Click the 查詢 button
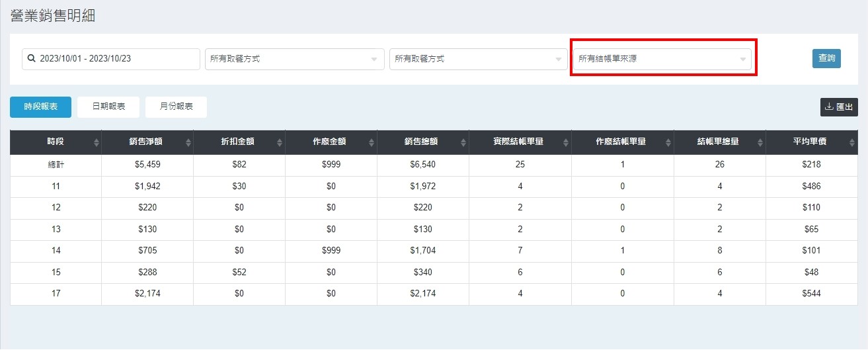Screen dimensions: 868x350 (x=826, y=58)
